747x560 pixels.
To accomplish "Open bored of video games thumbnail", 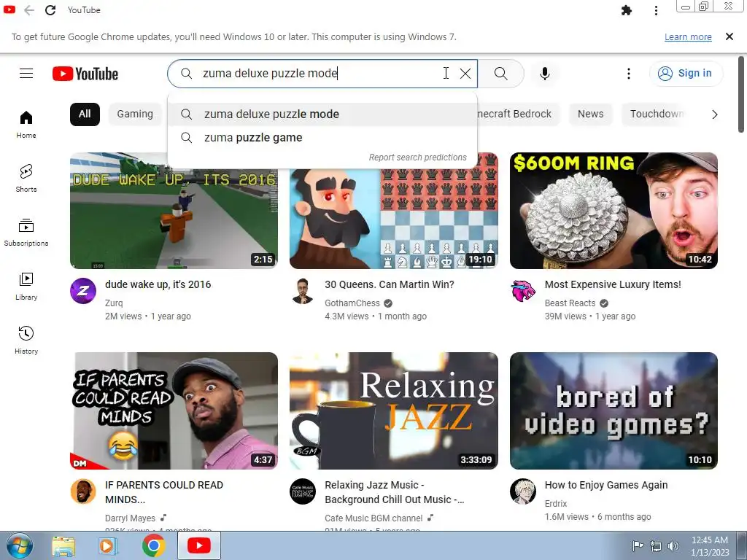I will (x=614, y=411).
